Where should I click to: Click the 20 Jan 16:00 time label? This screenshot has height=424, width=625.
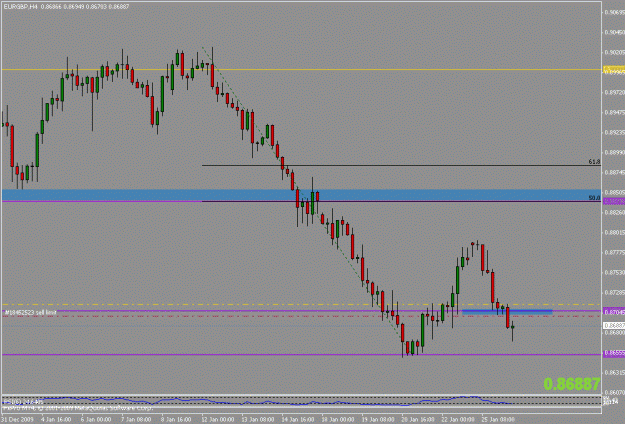tap(417, 420)
